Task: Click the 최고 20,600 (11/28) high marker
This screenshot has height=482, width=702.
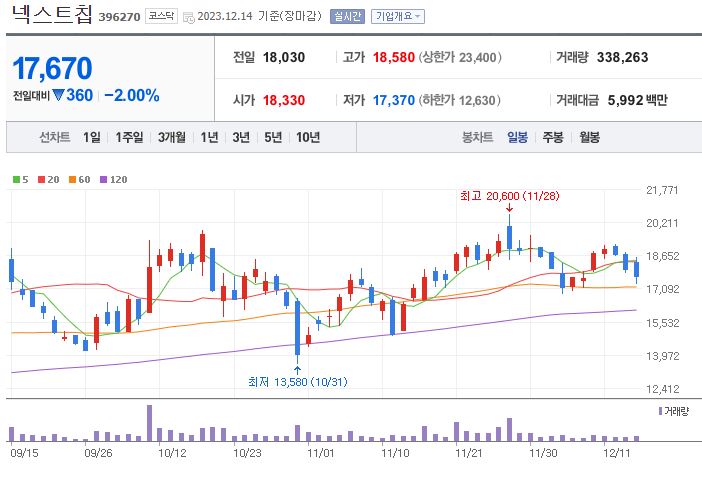Action: tap(509, 196)
